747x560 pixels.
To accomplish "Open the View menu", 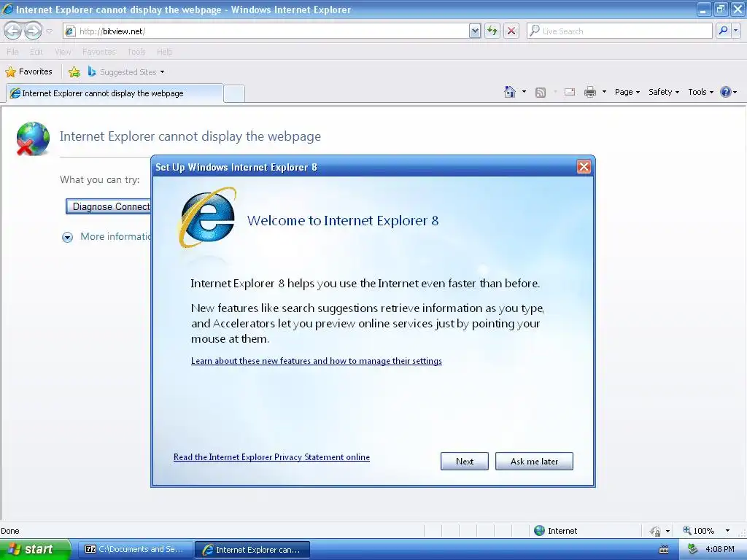I will point(63,52).
